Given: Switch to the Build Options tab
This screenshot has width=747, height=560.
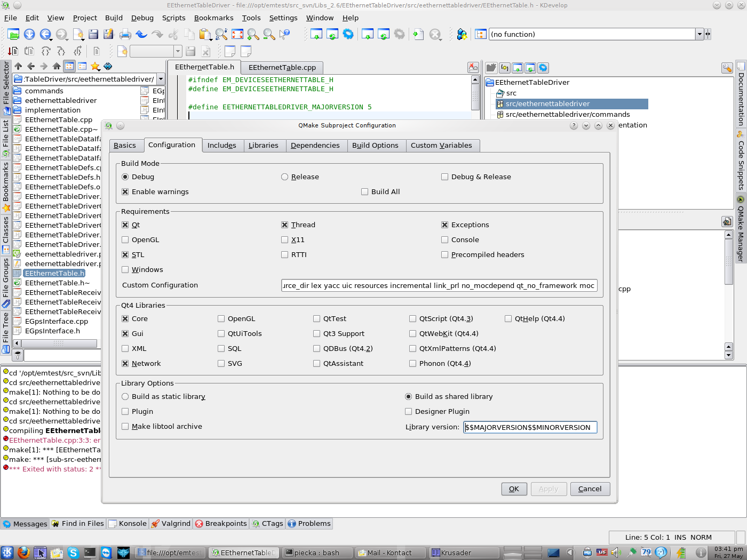Looking at the screenshot, I should pos(375,146).
